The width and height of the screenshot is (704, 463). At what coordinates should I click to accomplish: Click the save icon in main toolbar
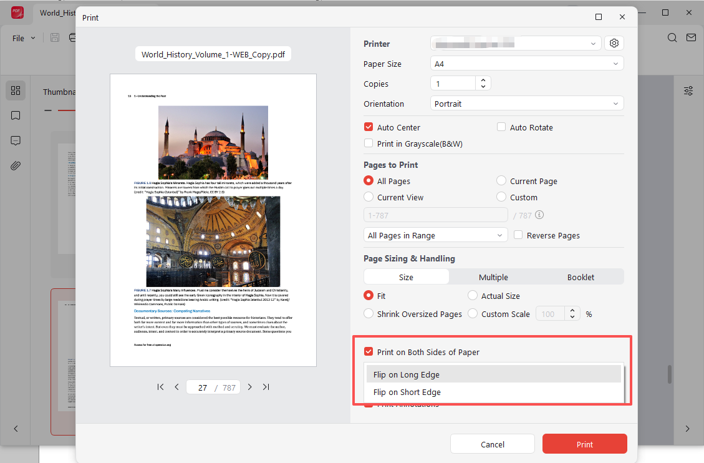click(x=55, y=38)
